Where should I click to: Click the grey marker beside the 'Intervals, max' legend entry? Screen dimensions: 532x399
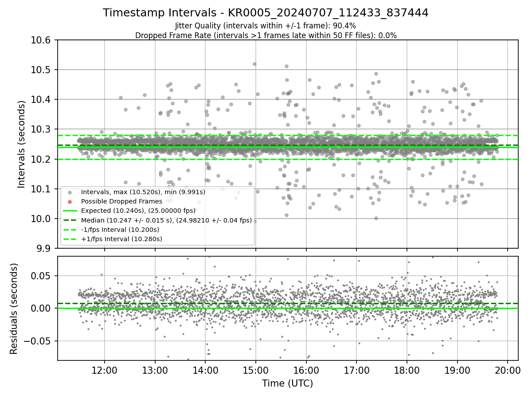point(70,192)
